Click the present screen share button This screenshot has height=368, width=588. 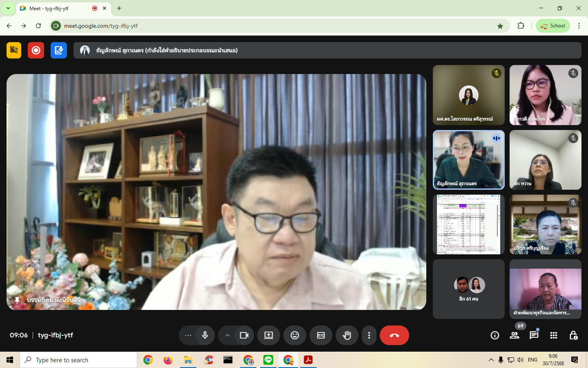[269, 335]
